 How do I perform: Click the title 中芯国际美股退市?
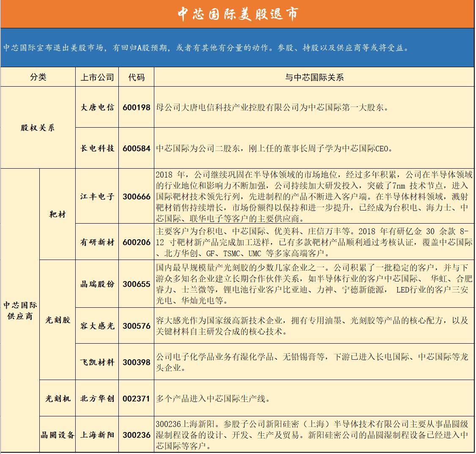pyautogui.click(x=238, y=14)
